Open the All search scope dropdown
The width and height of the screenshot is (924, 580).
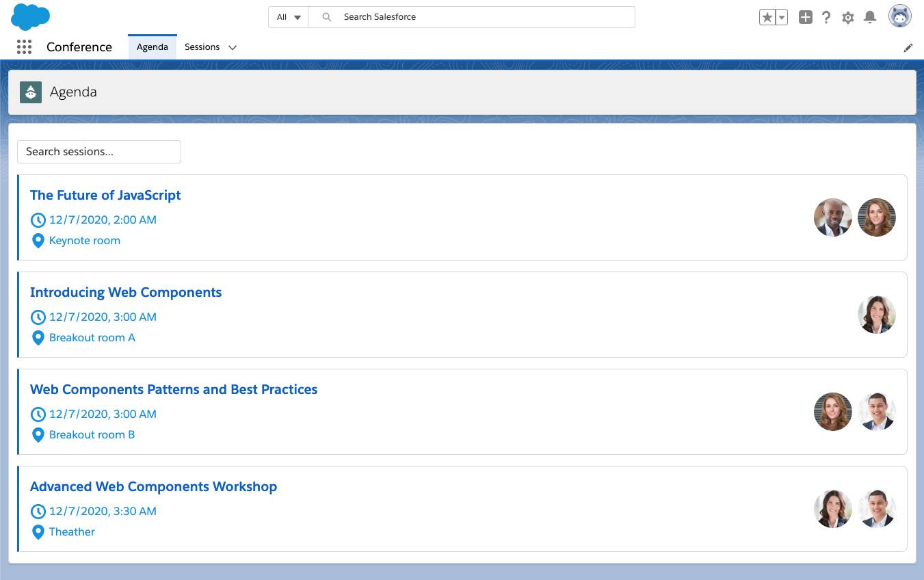coord(289,17)
